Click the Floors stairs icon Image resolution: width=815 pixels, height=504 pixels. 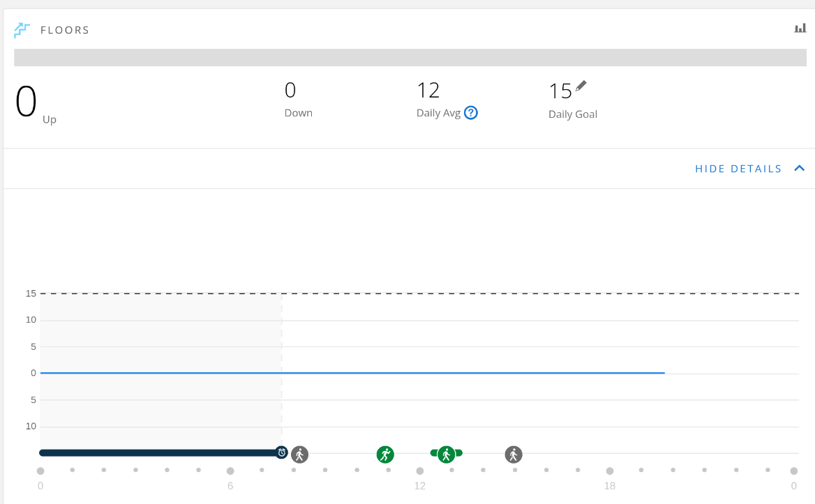[22, 30]
